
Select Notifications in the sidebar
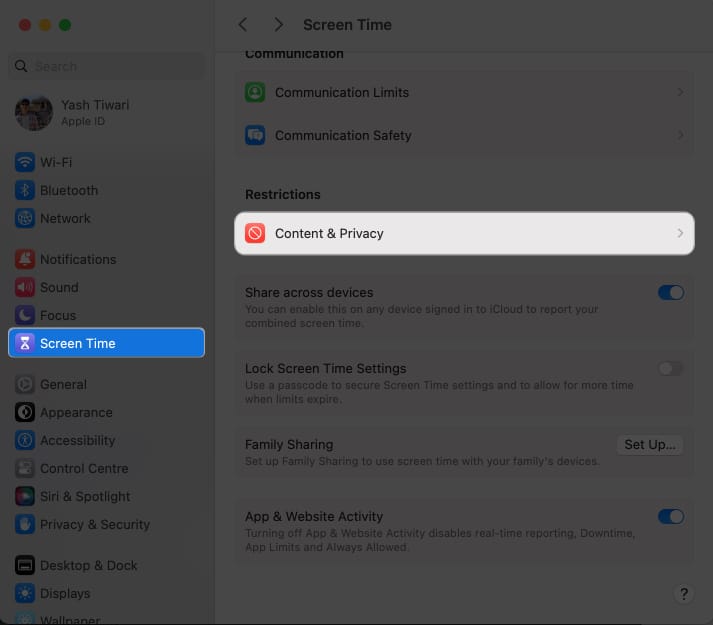pos(106,259)
